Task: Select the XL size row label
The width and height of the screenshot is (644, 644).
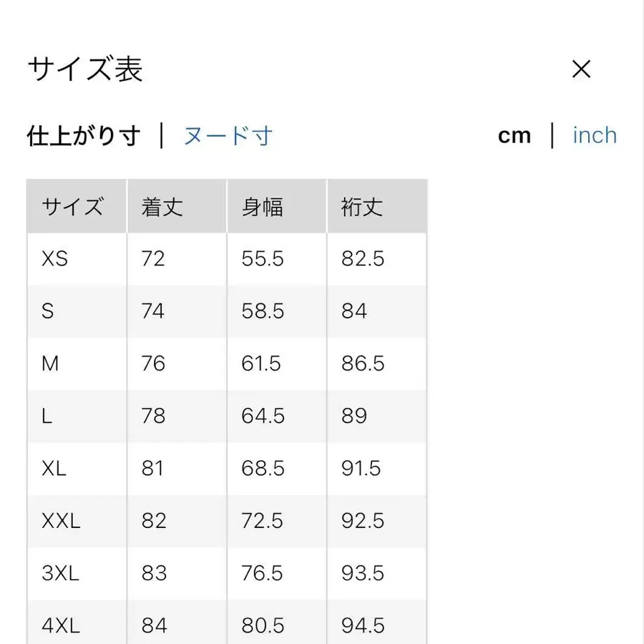Action: (54, 469)
